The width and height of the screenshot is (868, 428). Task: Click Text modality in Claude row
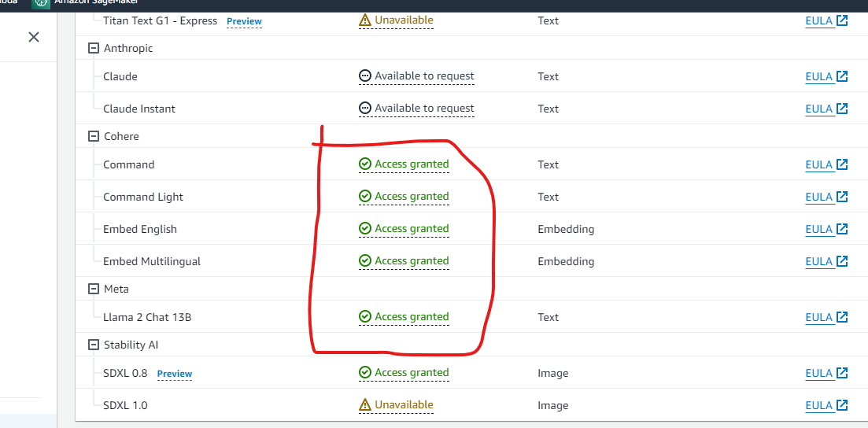point(548,76)
